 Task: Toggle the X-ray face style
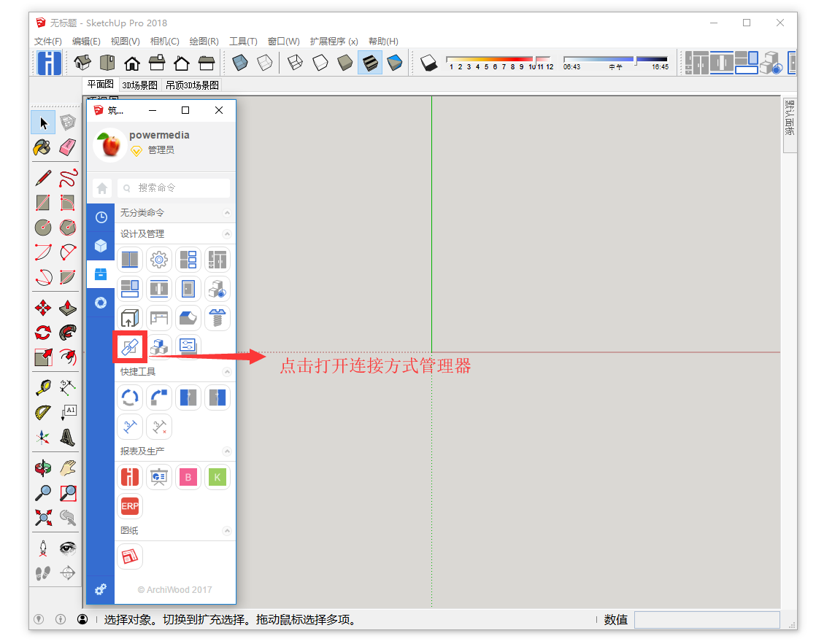pos(241,63)
